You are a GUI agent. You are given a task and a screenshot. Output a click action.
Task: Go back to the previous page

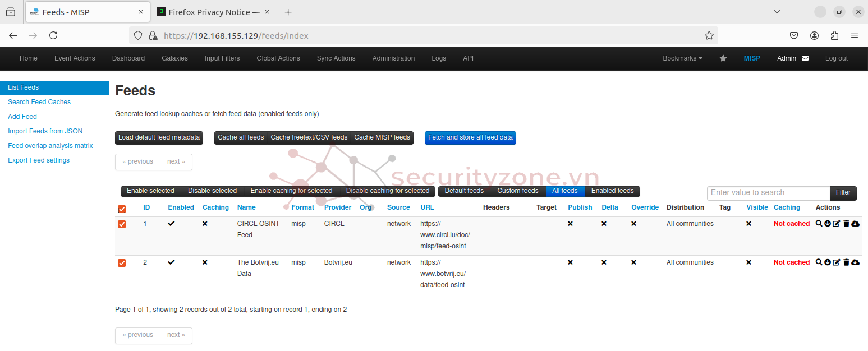pyautogui.click(x=13, y=35)
